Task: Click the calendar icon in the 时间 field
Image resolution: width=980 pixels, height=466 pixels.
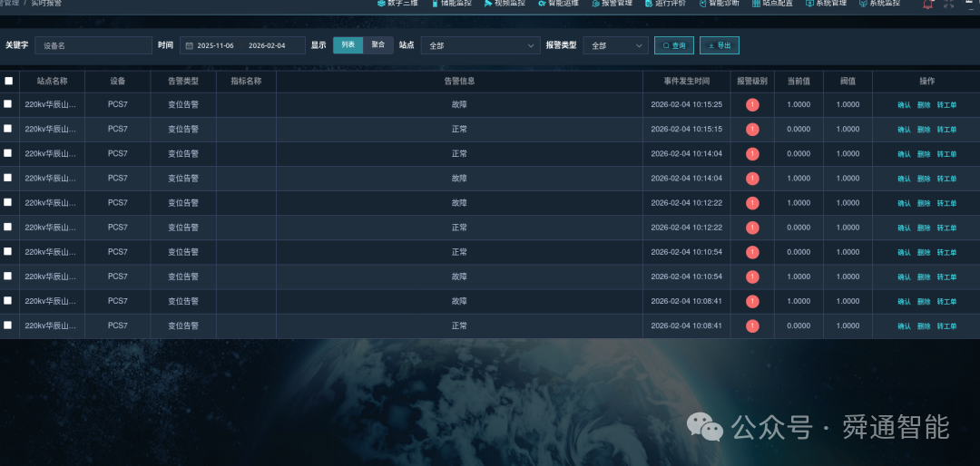Action: (190, 45)
